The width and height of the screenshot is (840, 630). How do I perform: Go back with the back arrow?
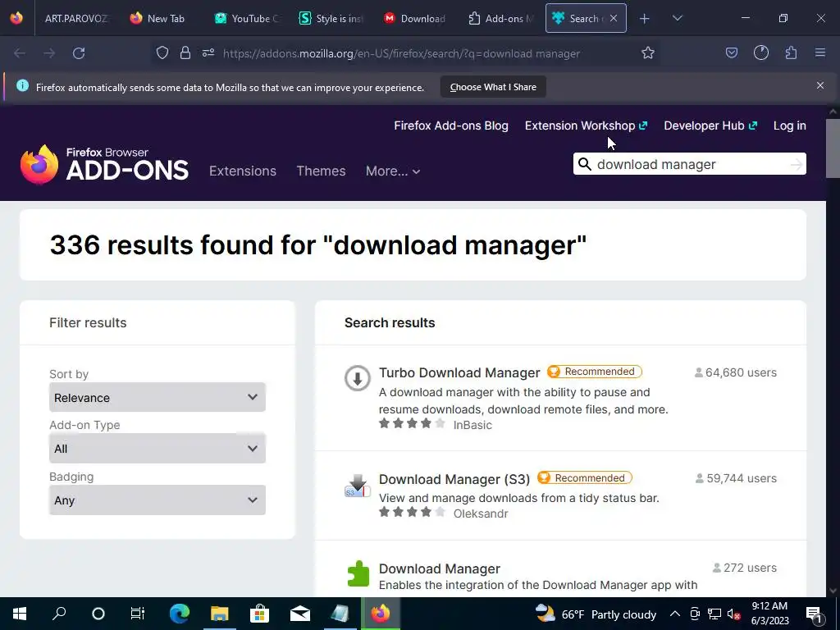click(20, 53)
